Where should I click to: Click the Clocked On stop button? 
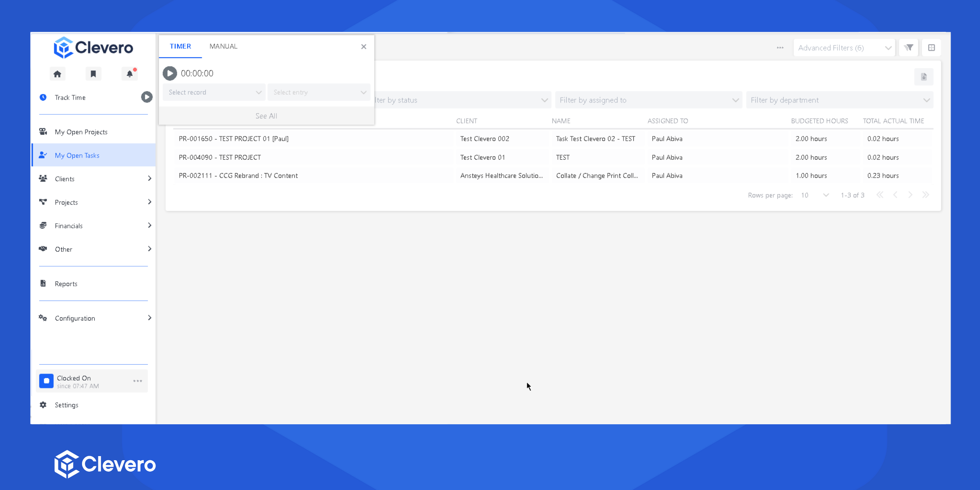[46, 381]
